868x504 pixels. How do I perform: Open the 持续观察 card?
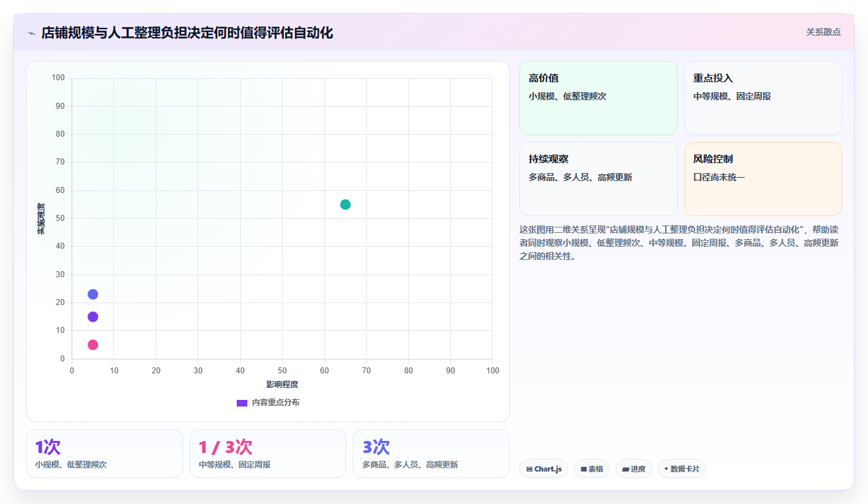[x=598, y=179]
